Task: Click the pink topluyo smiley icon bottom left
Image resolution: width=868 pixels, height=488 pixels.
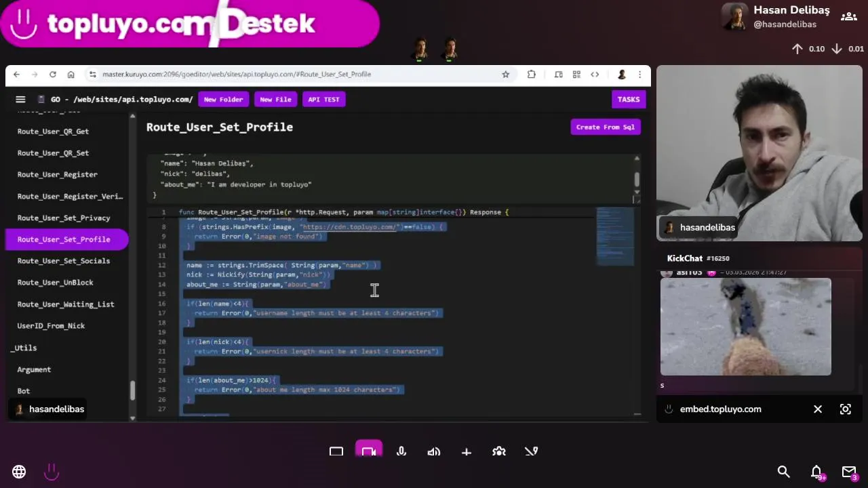Action: coord(52,472)
